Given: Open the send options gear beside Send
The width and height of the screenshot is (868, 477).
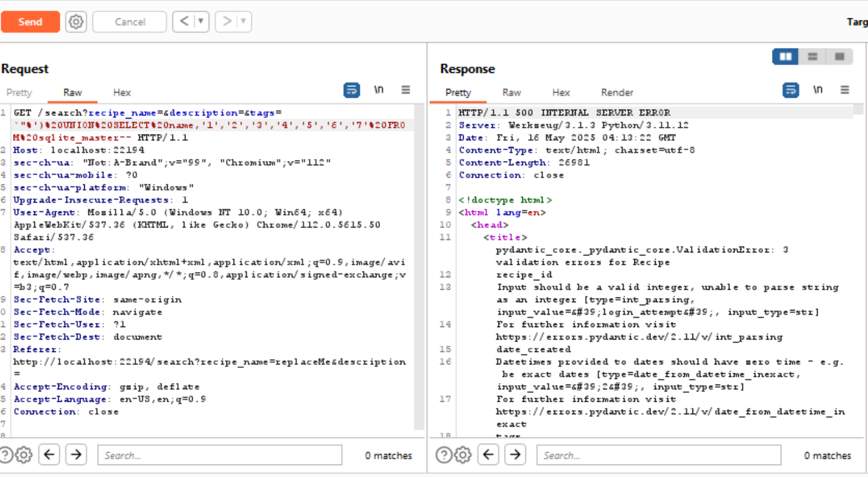Looking at the screenshot, I should [x=75, y=22].
